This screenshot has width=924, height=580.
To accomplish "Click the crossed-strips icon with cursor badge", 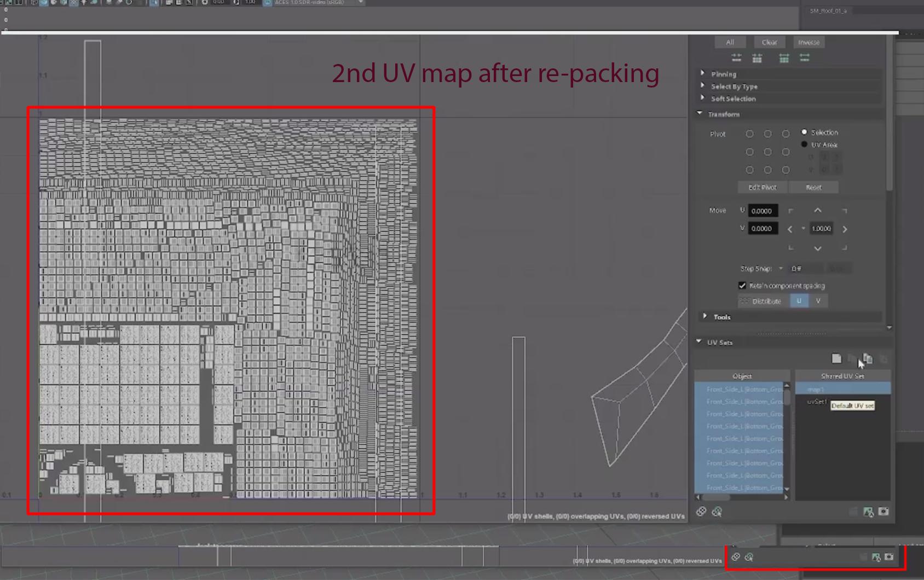I will [717, 512].
